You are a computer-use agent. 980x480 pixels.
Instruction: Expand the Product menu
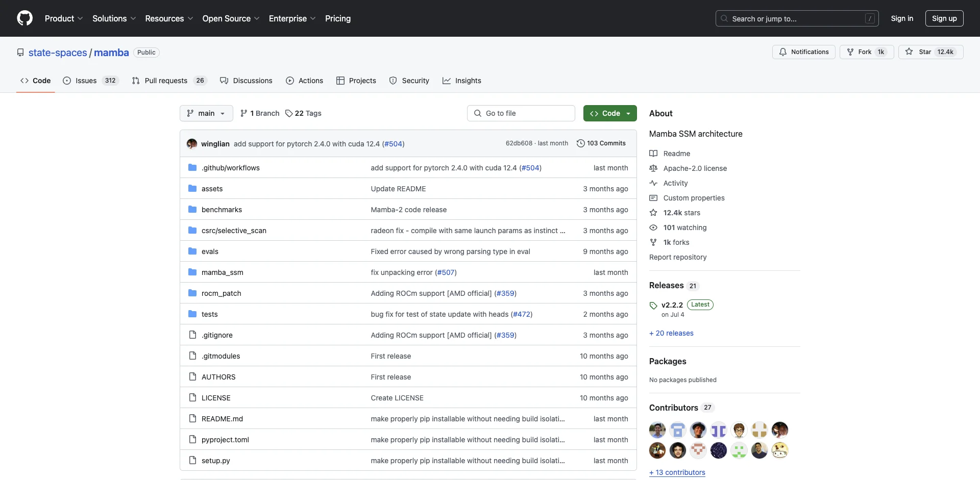[64, 18]
